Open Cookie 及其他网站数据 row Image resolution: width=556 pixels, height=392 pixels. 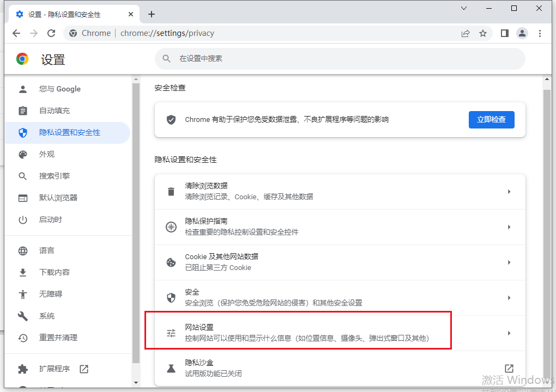340,262
